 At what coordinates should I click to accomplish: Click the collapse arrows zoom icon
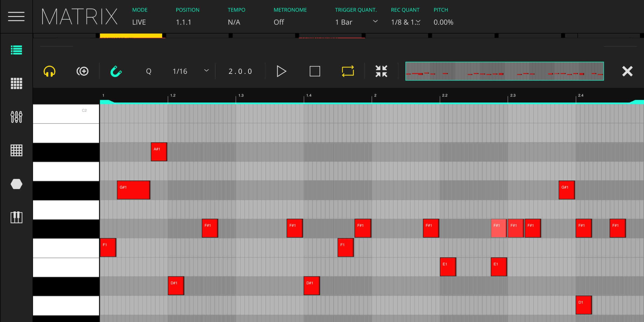pyautogui.click(x=381, y=71)
